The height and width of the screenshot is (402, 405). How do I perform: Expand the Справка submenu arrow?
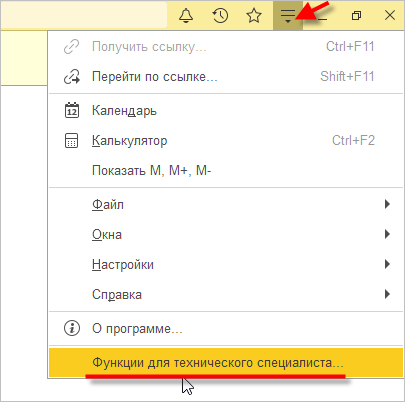387,294
